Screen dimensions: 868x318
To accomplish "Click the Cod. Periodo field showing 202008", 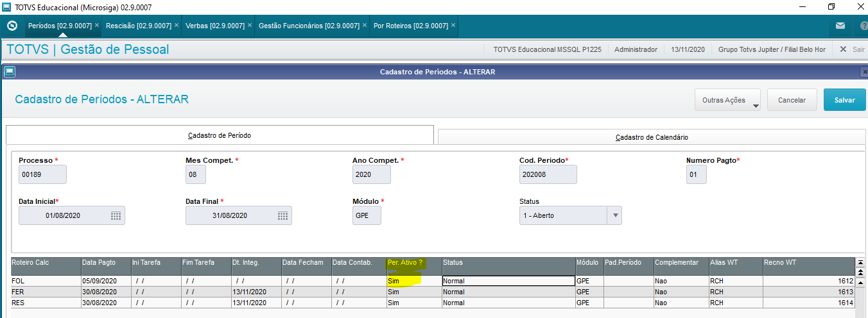I will (548, 174).
